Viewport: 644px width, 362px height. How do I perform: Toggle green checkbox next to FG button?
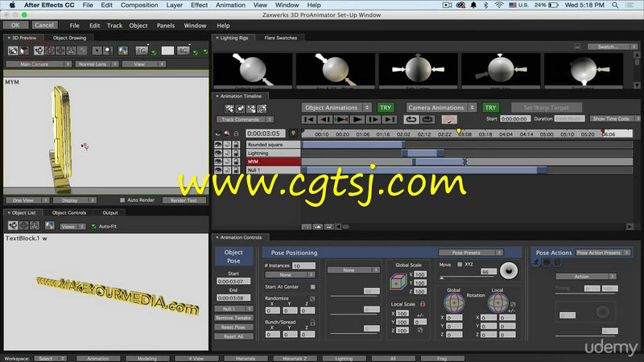pyautogui.click(x=154, y=52)
